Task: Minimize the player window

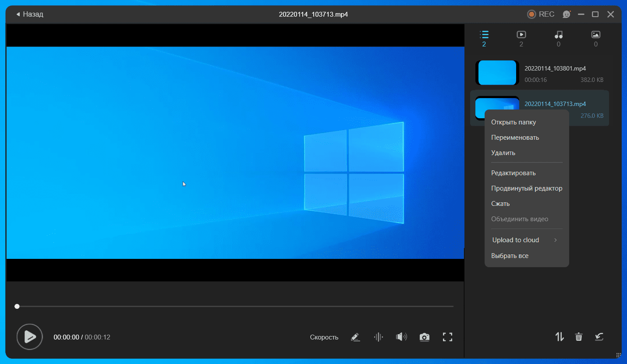Action: [x=581, y=14]
